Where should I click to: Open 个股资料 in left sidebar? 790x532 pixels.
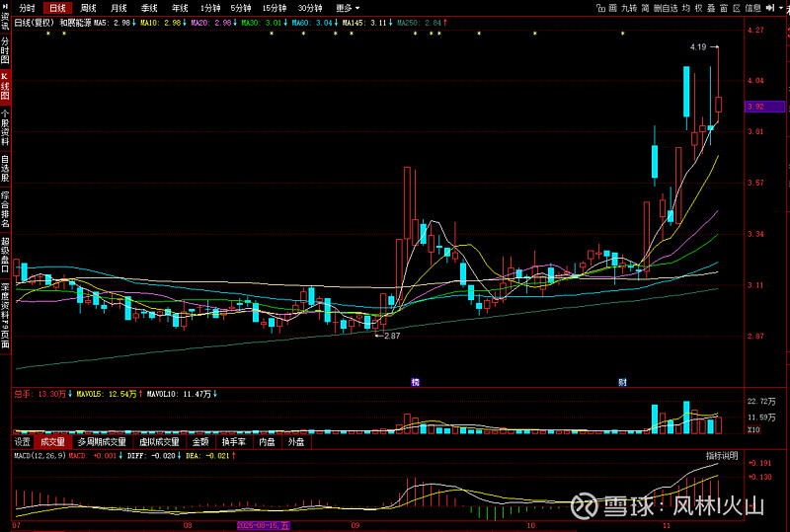pos(5,128)
